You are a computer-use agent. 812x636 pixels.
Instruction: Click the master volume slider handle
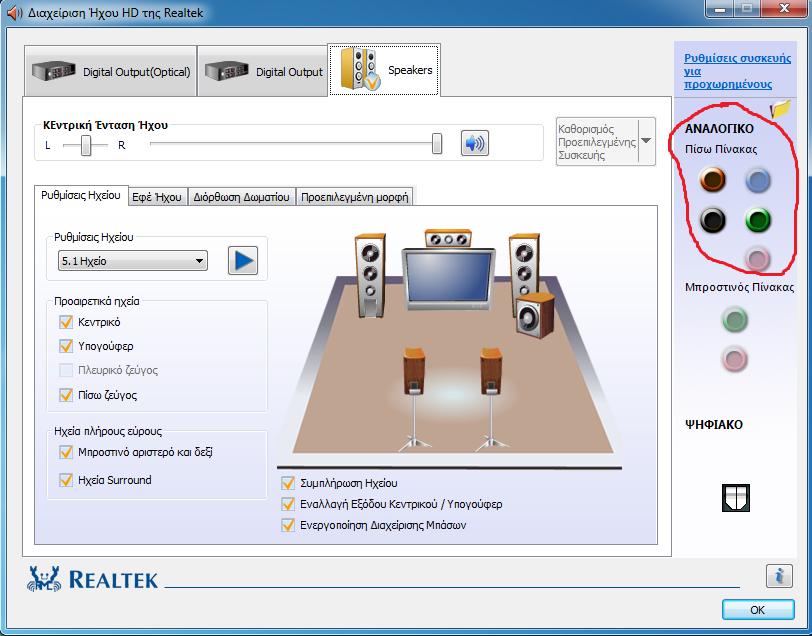(x=437, y=143)
